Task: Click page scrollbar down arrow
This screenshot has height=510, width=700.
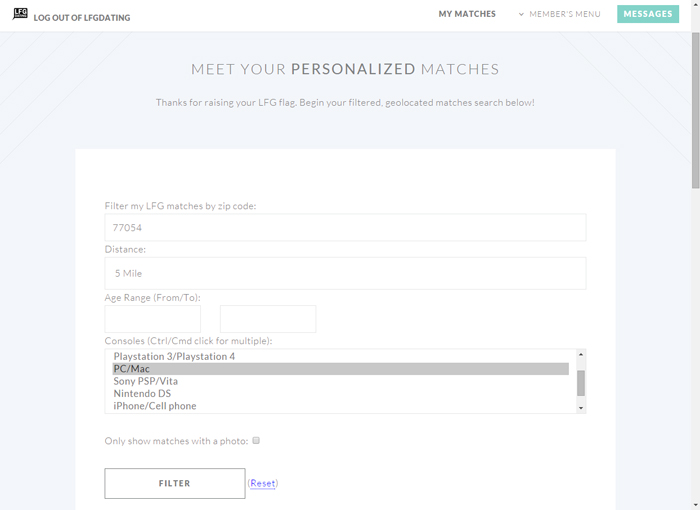Action: [x=696, y=506]
